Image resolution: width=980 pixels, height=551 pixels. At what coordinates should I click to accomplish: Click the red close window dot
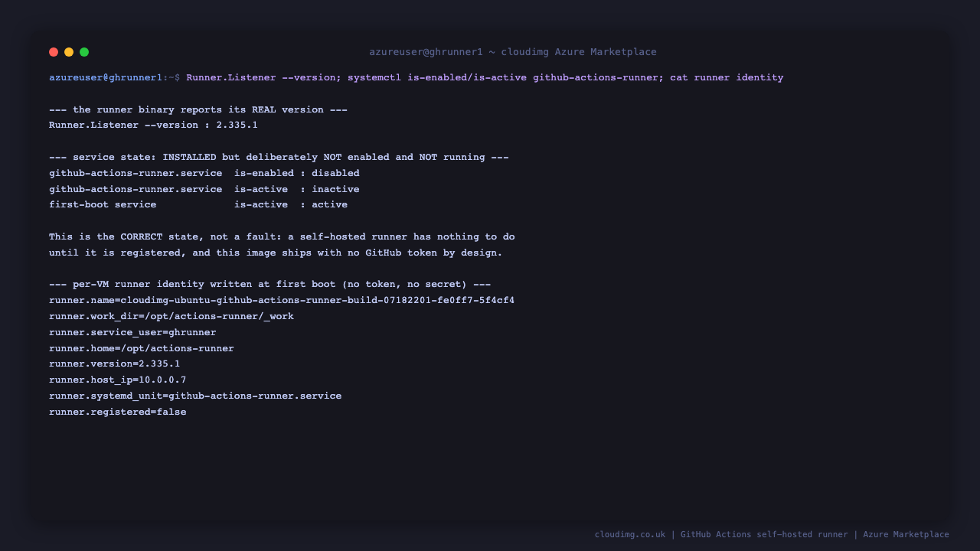click(54, 52)
